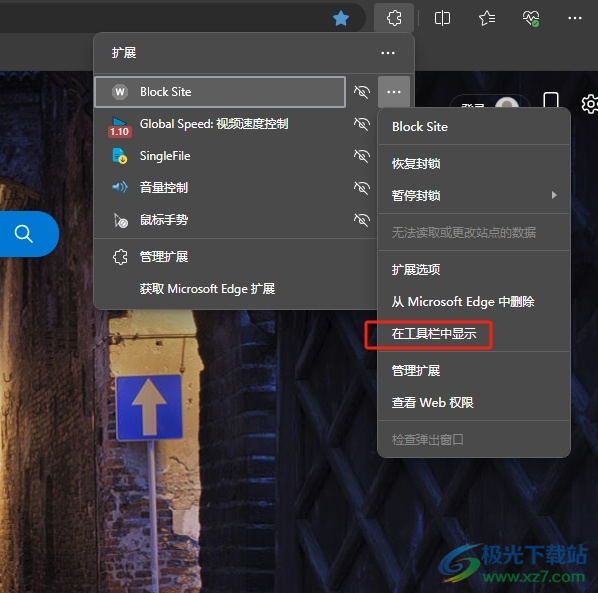
Task: Click the 音量控制 extension row
Action: pyautogui.click(x=220, y=188)
